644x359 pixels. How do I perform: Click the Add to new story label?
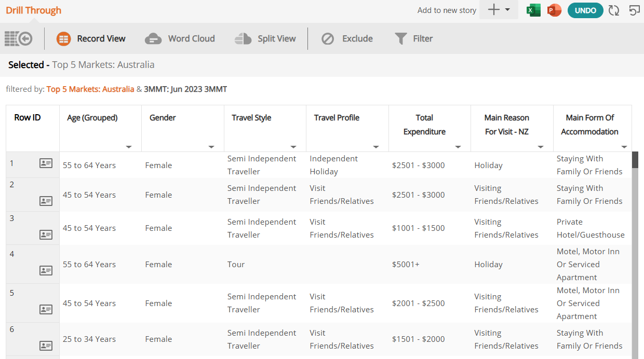(447, 10)
